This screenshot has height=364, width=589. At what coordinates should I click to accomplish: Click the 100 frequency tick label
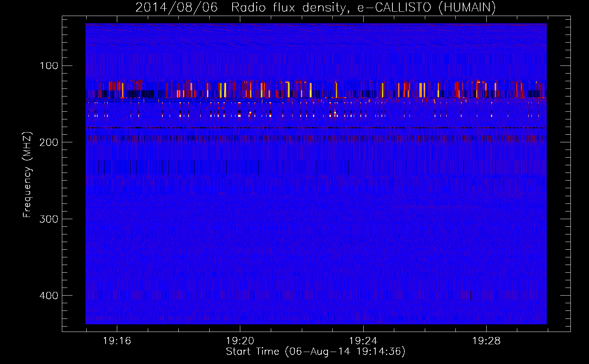[x=49, y=66]
